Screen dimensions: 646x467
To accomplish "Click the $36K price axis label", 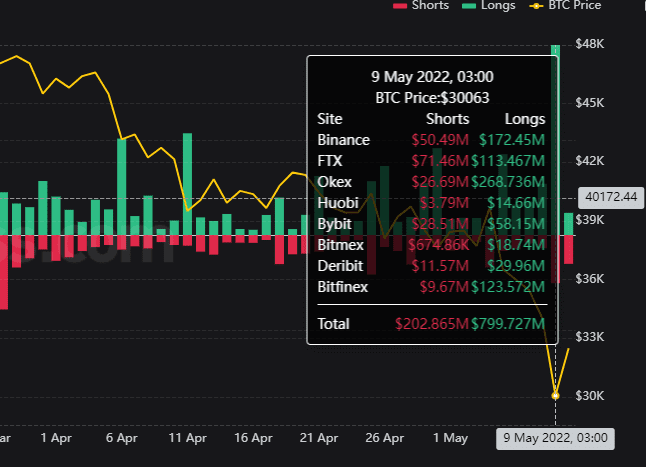I will click(x=590, y=279).
